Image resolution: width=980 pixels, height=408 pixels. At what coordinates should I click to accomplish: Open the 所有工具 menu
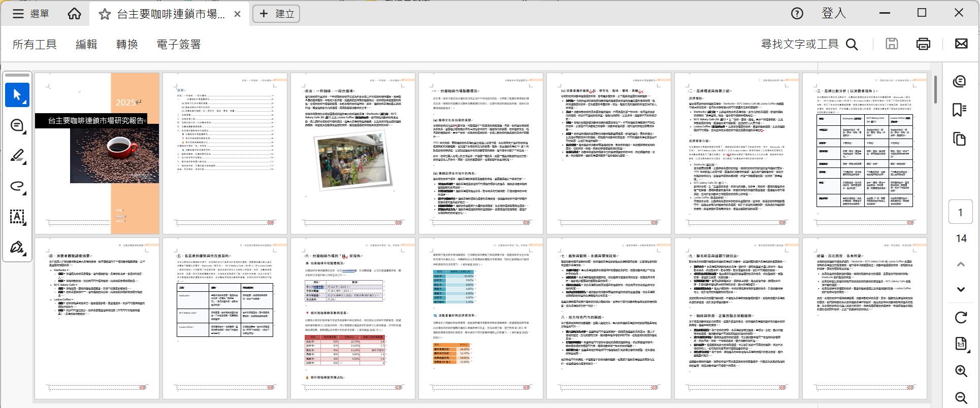35,45
